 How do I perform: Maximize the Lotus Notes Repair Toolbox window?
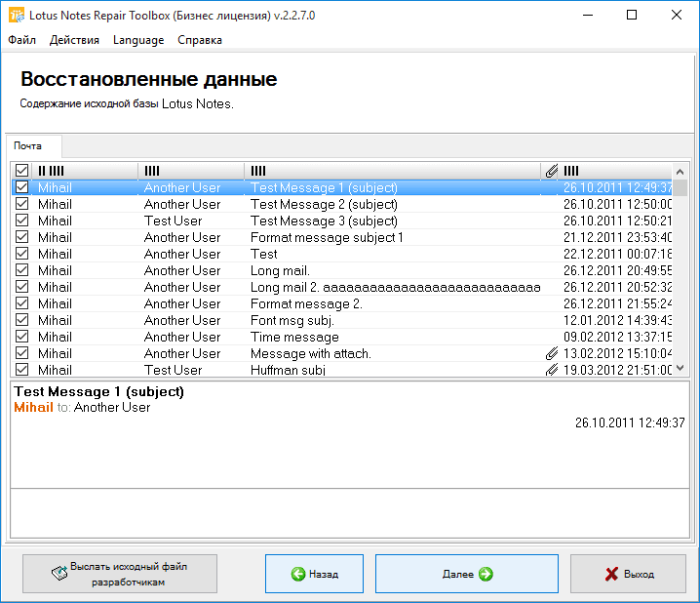(x=632, y=16)
